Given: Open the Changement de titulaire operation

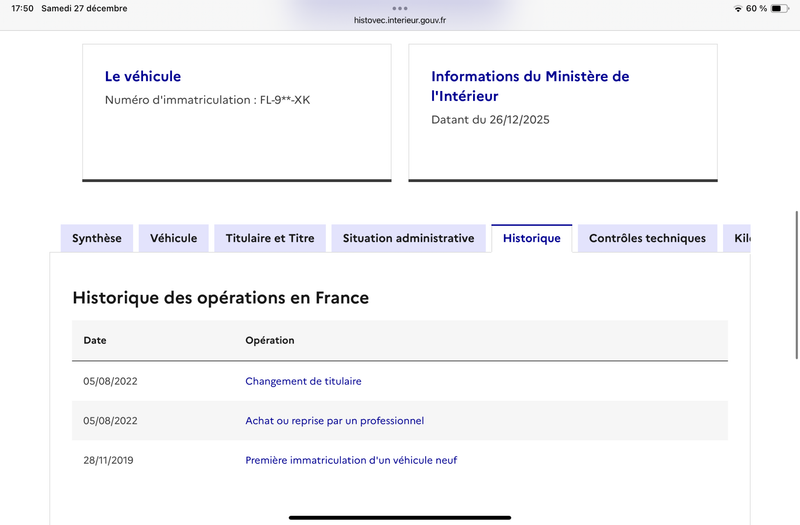Looking at the screenshot, I should (x=303, y=381).
